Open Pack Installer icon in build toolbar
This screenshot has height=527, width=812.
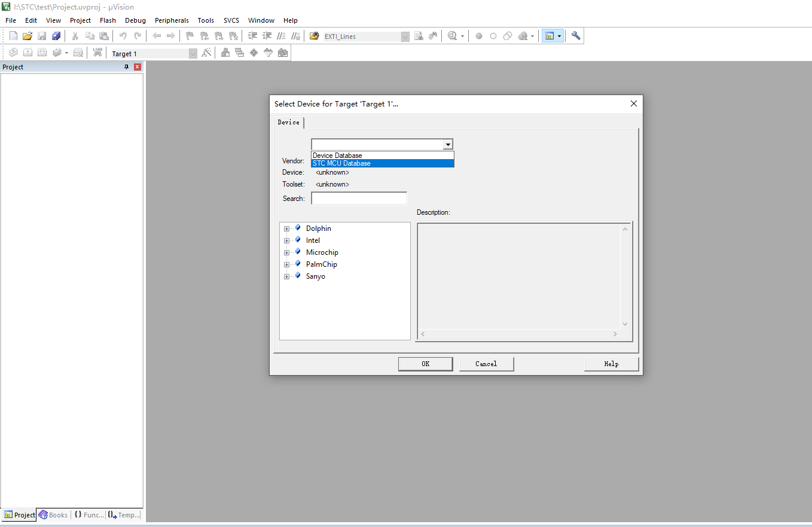tap(283, 53)
